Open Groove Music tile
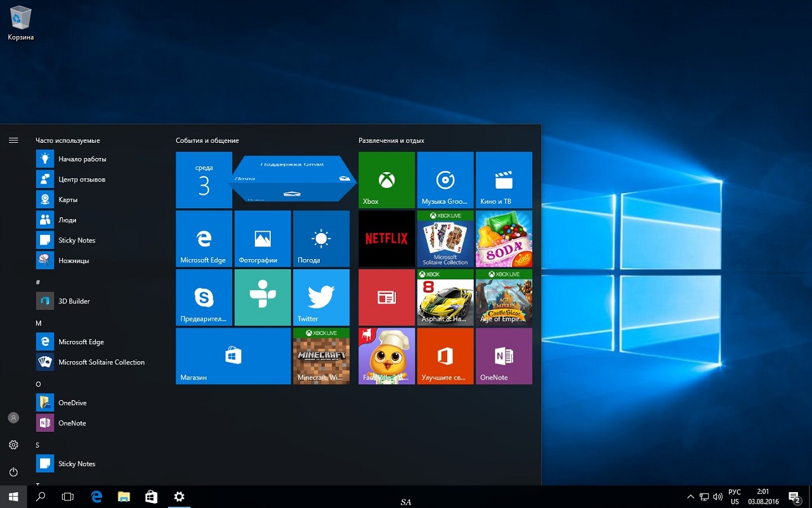The height and width of the screenshot is (508, 812). point(445,180)
